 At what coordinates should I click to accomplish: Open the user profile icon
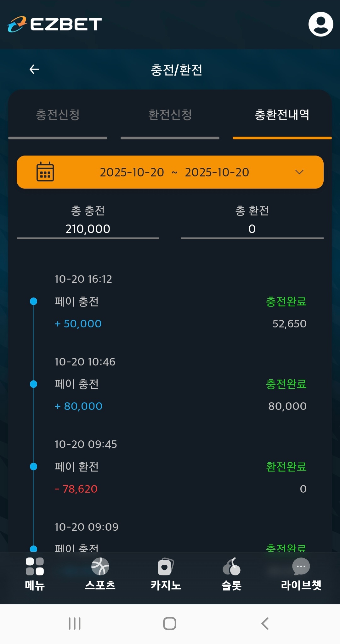coord(320,24)
